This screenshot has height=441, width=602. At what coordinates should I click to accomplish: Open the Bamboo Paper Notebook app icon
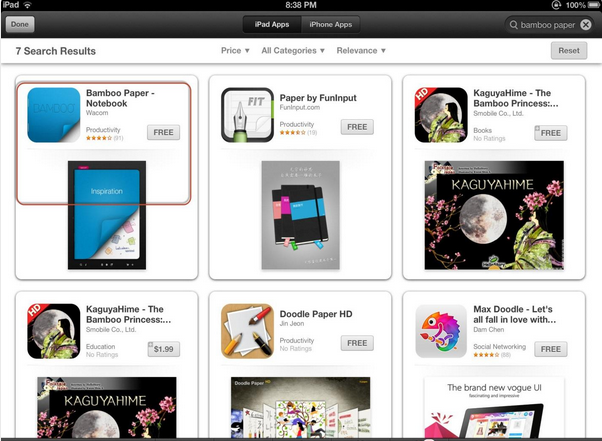[54, 115]
